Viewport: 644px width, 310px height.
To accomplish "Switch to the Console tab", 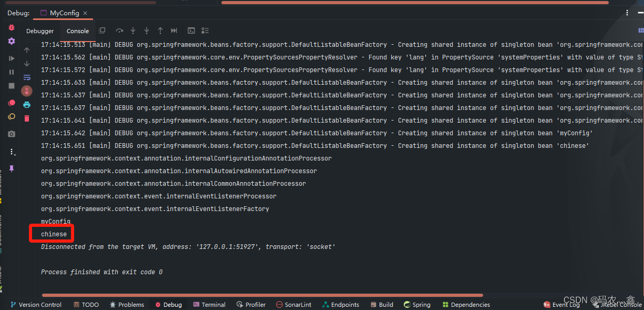I will pos(78,31).
